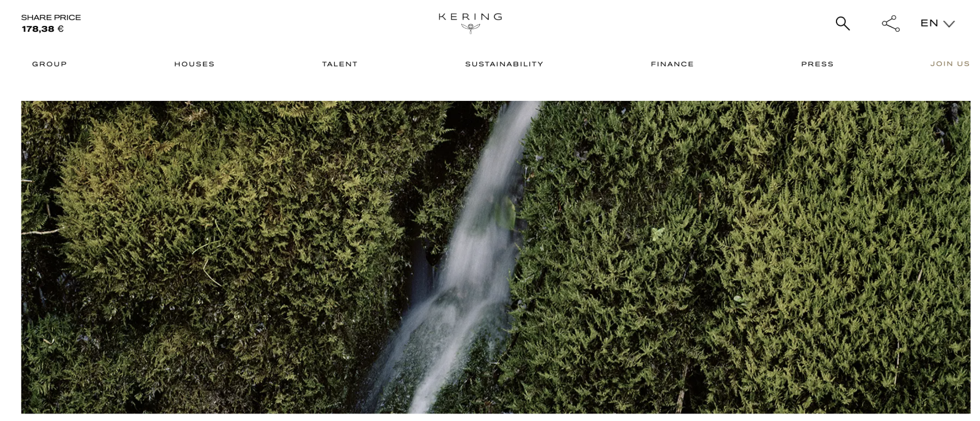Open the GROUP menu
The width and height of the screenshot is (980, 421).
point(50,64)
